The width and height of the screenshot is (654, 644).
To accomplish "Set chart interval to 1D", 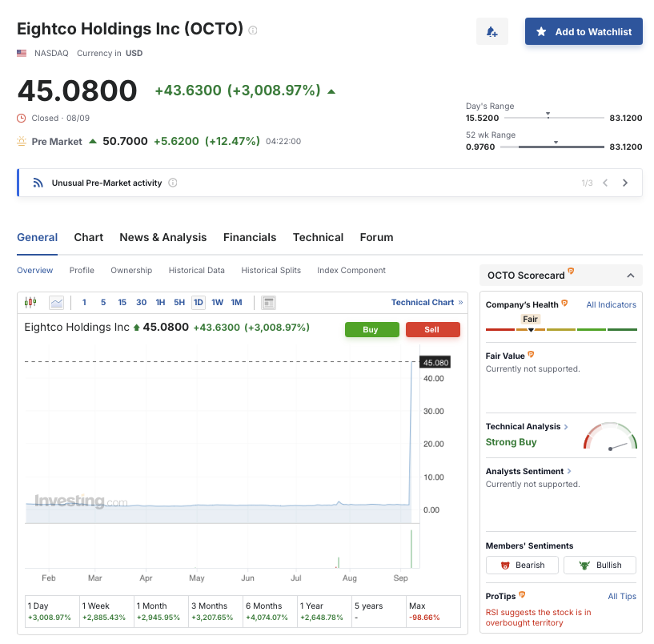I will (x=199, y=302).
